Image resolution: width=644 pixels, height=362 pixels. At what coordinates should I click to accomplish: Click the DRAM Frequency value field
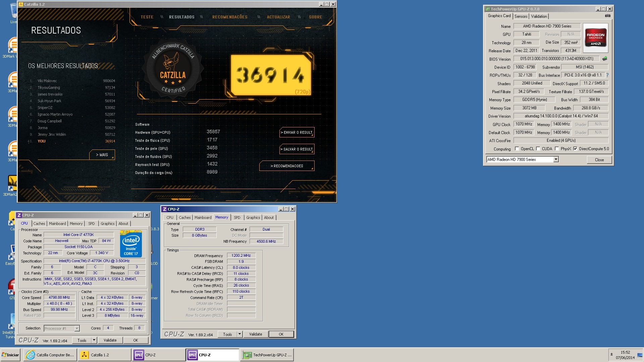241,255
